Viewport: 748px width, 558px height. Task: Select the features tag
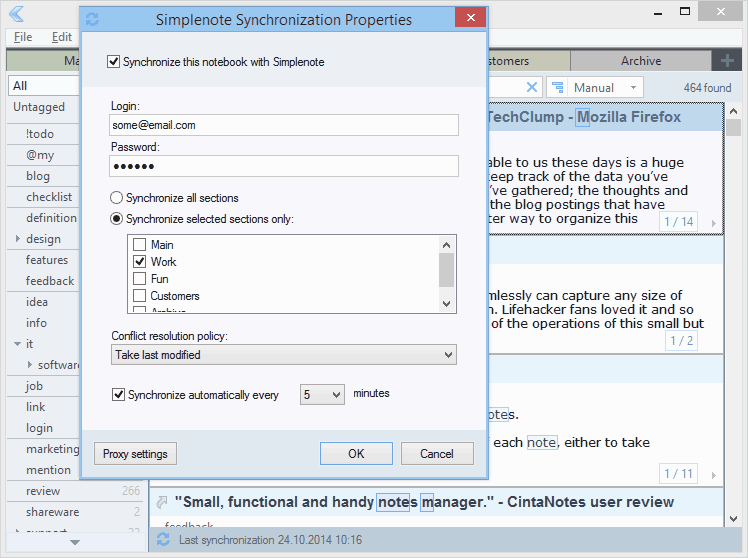(47, 260)
